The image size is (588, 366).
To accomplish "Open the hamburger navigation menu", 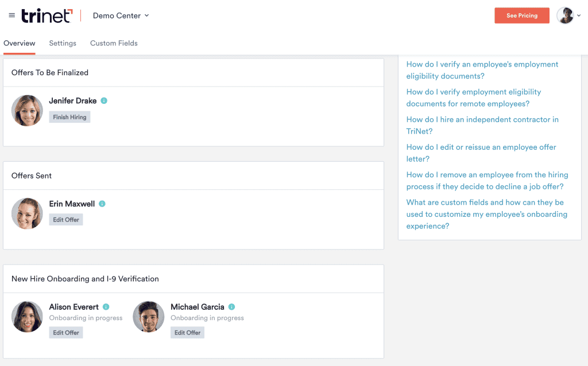I will click(x=12, y=15).
